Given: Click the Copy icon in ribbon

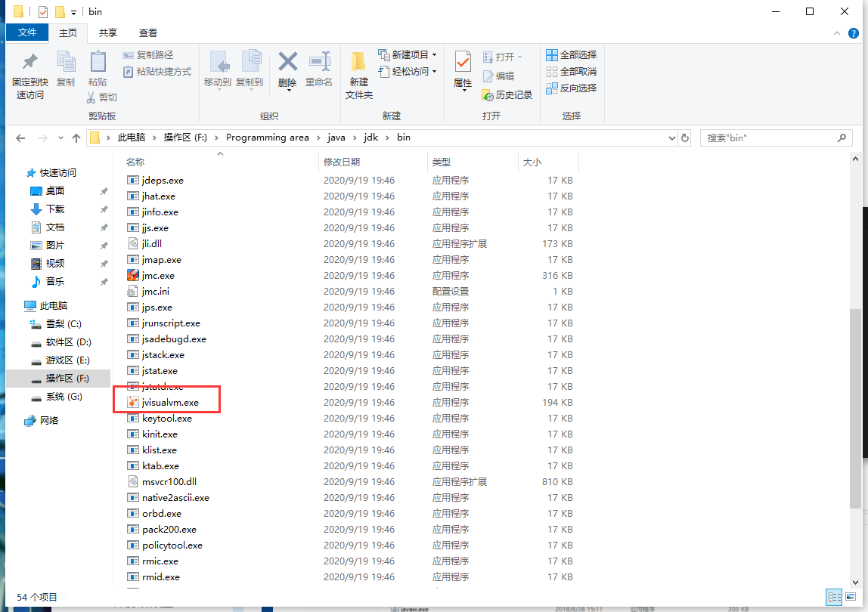Looking at the screenshot, I should (x=66, y=61).
